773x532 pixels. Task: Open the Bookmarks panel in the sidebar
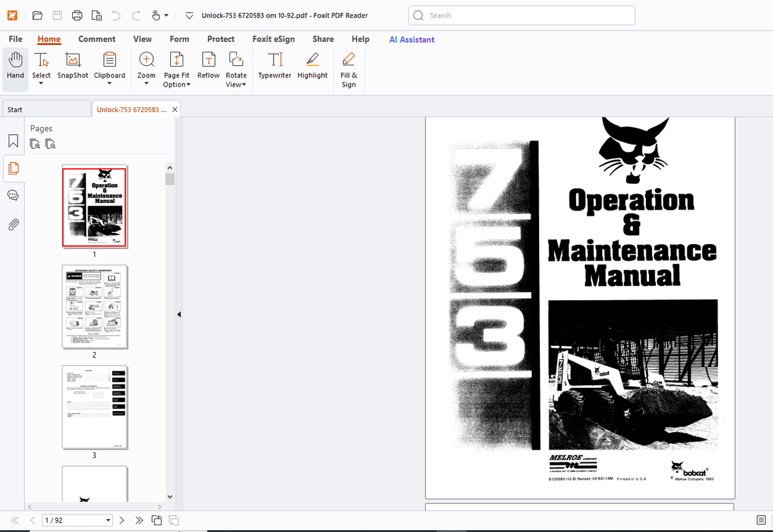point(13,141)
